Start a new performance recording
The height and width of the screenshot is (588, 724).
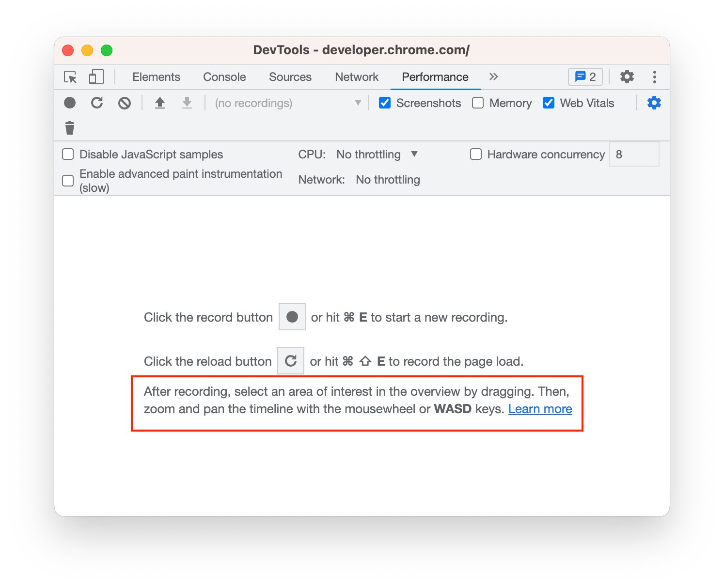(x=70, y=103)
